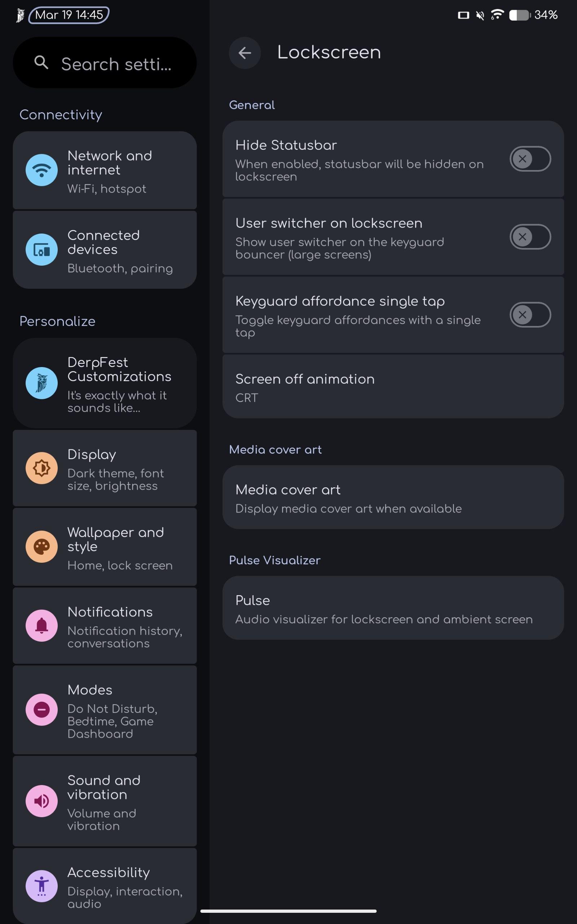The image size is (577, 924).
Task: Turn on Keyguard affordance single tap
Action: coord(530,315)
